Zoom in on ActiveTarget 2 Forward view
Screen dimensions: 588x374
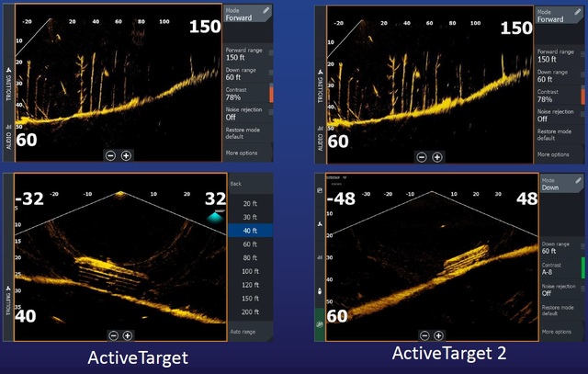coord(437,157)
